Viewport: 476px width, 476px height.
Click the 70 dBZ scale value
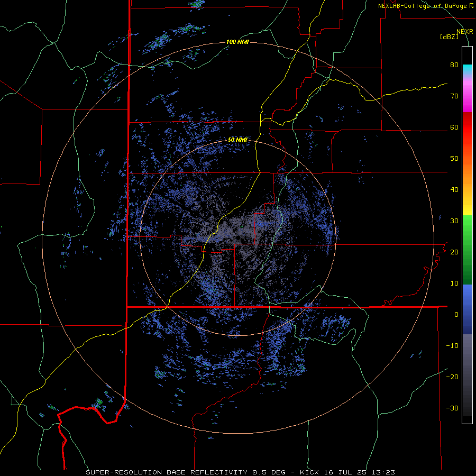point(454,96)
